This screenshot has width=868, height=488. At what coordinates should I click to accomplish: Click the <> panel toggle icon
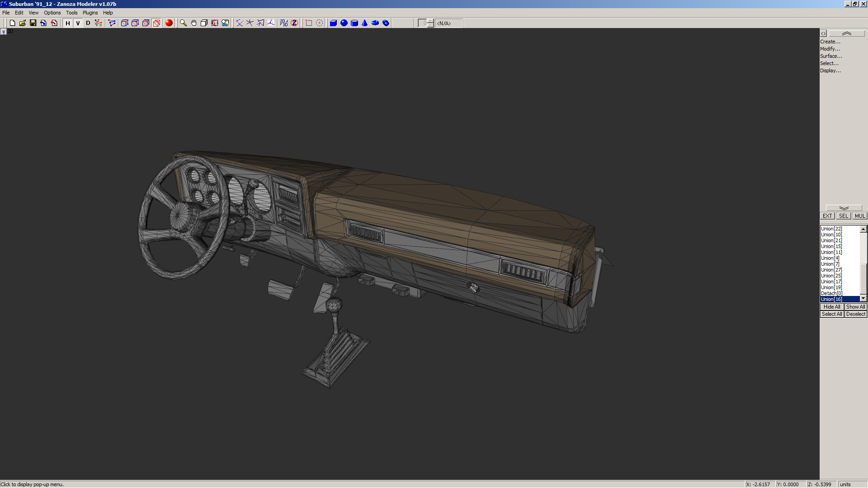[x=823, y=33]
